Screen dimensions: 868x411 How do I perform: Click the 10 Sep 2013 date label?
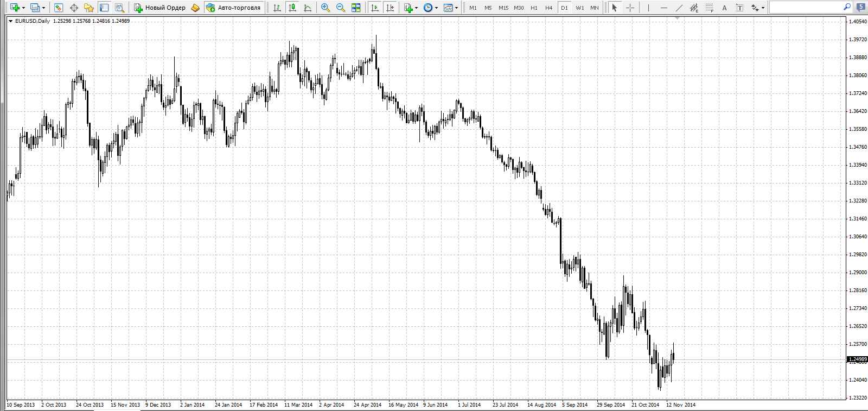[21, 405]
